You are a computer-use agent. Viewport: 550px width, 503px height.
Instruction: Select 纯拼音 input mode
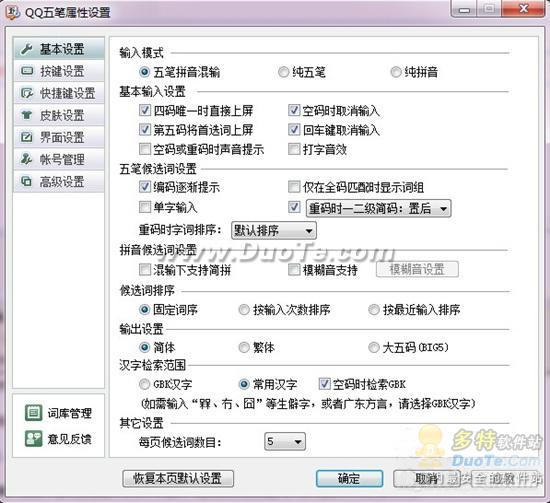click(395, 72)
